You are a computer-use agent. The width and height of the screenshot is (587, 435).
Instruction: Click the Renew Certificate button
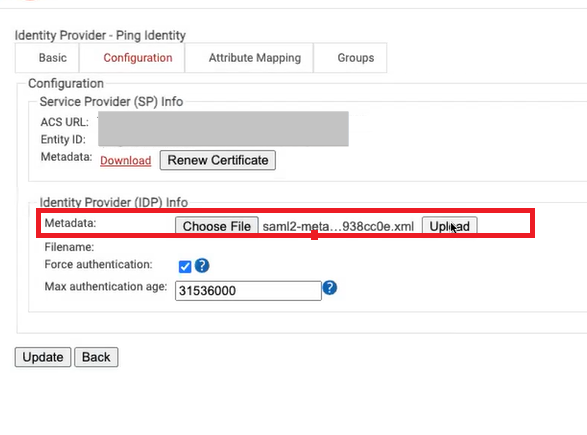pos(218,160)
